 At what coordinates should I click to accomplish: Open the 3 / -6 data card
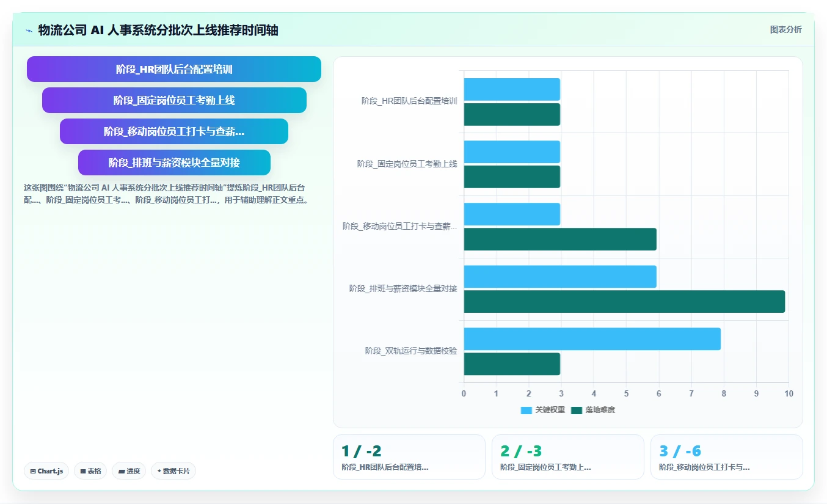pos(727,457)
